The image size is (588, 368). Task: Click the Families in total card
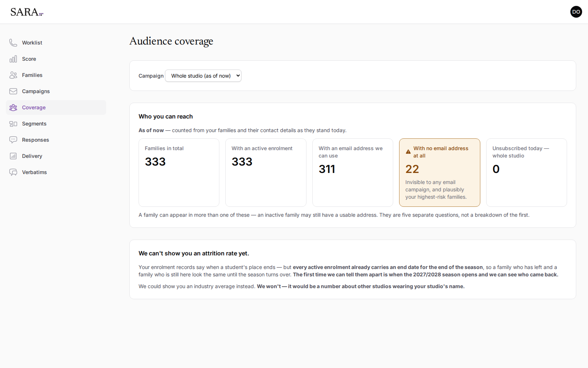pos(179,173)
